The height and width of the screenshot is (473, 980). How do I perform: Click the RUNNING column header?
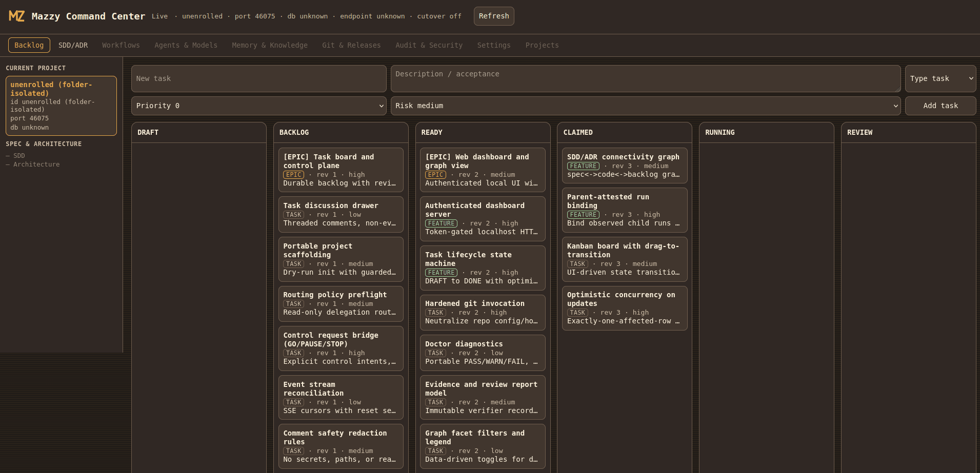tap(719, 132)
